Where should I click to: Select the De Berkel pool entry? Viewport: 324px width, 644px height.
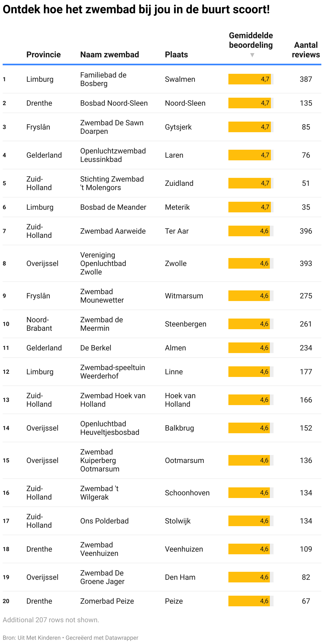pyautogui.click(x=96, y=348)
